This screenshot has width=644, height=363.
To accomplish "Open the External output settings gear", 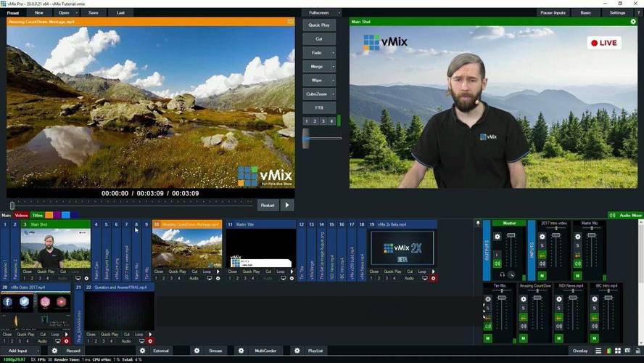I will [x=143, y=351].
